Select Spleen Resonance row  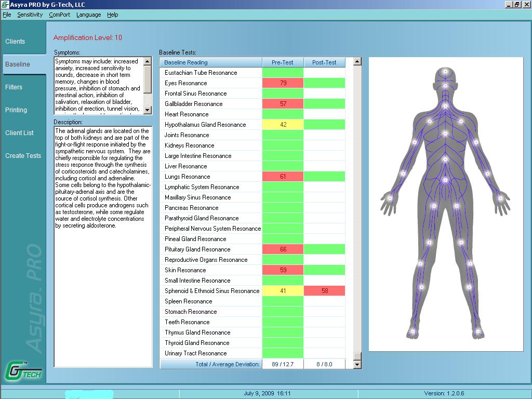tap(252, 301)
